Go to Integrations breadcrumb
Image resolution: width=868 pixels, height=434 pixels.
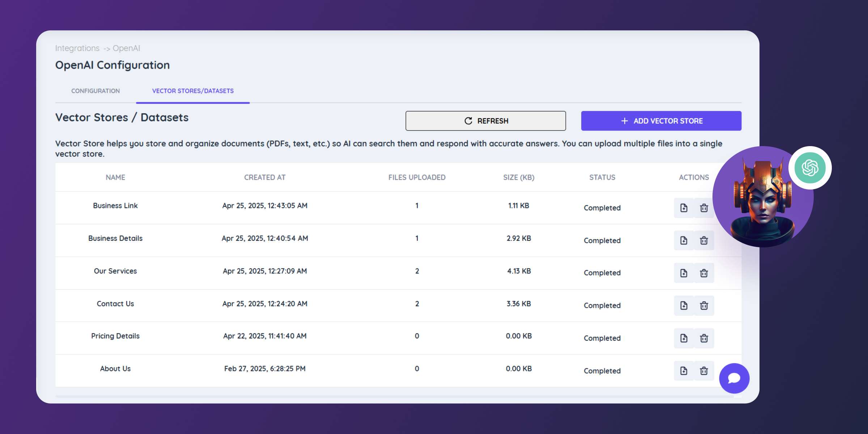pyautogui.click(x=77, y=48)
